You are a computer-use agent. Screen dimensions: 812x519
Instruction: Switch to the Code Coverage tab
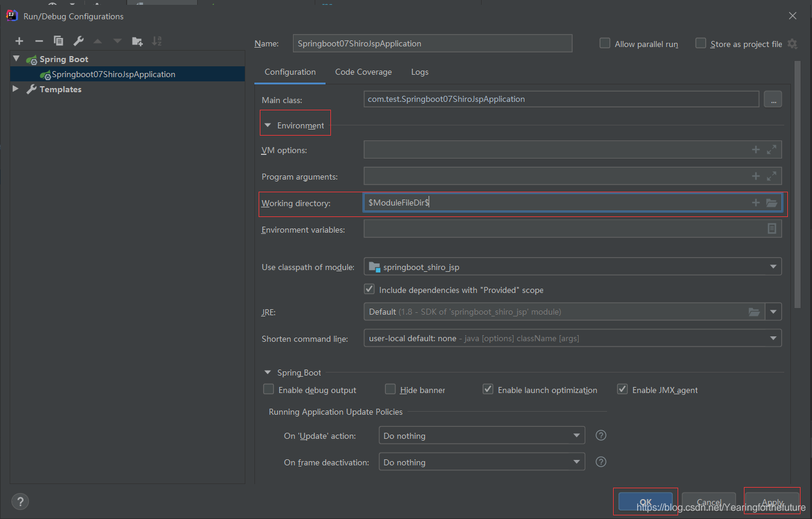point(364,72)
